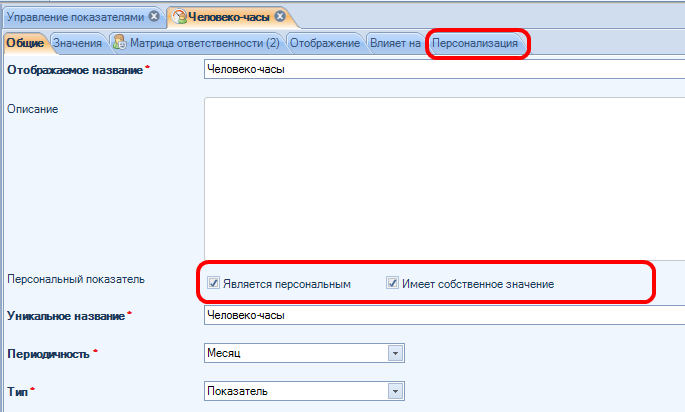The width and height of the screenshot is (685, 412).
Task: Open the Персонализация tab
Action: tap(475, 43)
